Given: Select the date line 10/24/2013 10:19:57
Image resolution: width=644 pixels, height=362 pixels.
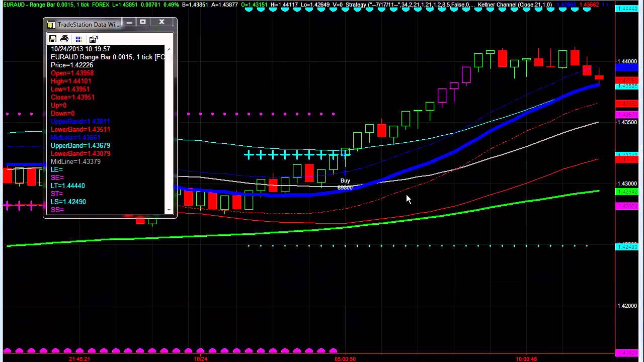Looking at the screenshot, I should tap(80, 49).
